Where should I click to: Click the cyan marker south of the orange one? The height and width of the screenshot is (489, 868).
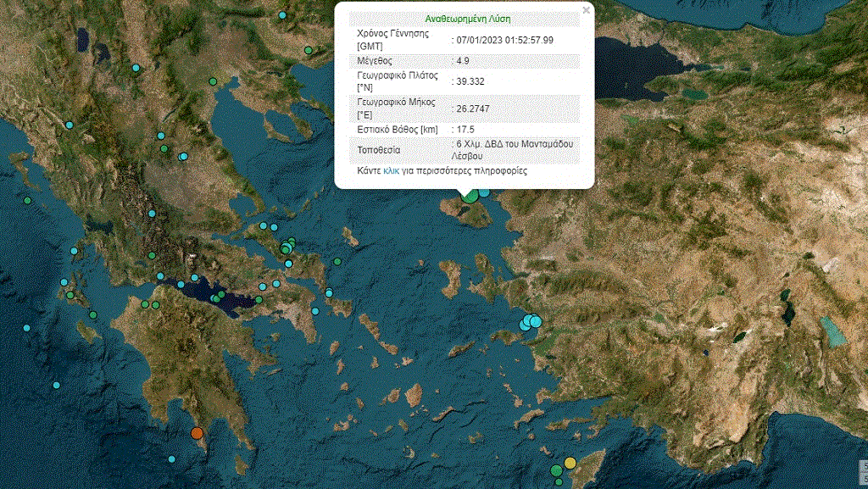point(172,458)
